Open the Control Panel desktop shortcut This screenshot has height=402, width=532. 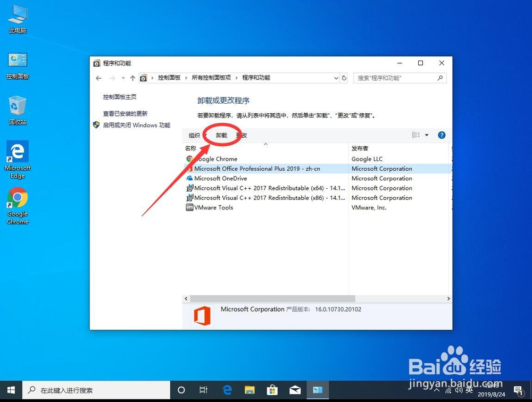[18, 66]
